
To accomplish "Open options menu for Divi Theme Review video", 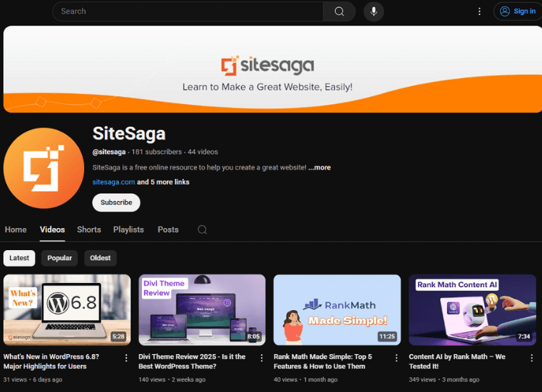I will coord(261,359).
